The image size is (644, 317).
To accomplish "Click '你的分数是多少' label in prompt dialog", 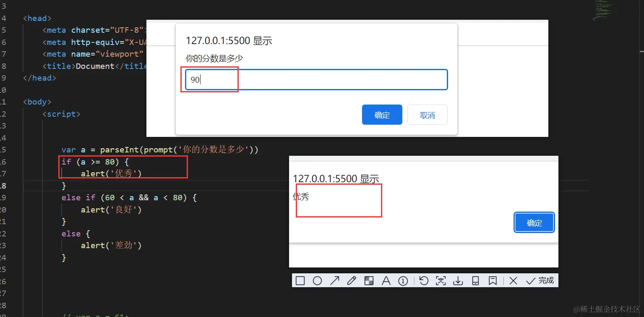I will pyautogui.click(x=214, y=59).
